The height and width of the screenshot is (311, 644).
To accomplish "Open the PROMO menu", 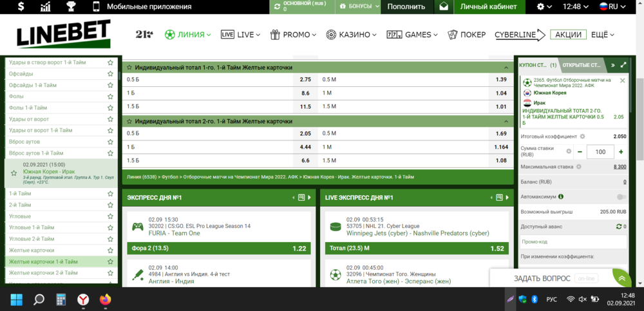I will (x=293, y=35).
